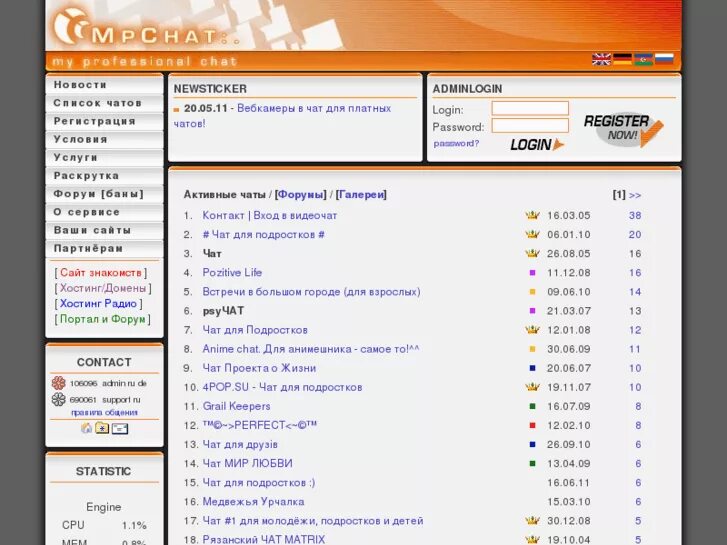Open the Список чатов menu item

tap(104, 103)
